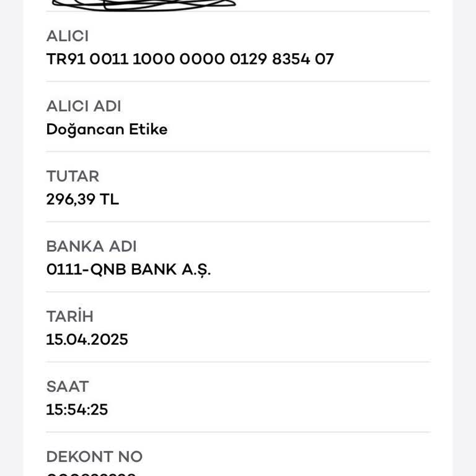The height and width of the screenshot is (476, 476).
Task: Click the TR91 prefix of the IBAN
Action: pyautogui.click(x=65, y=59)
